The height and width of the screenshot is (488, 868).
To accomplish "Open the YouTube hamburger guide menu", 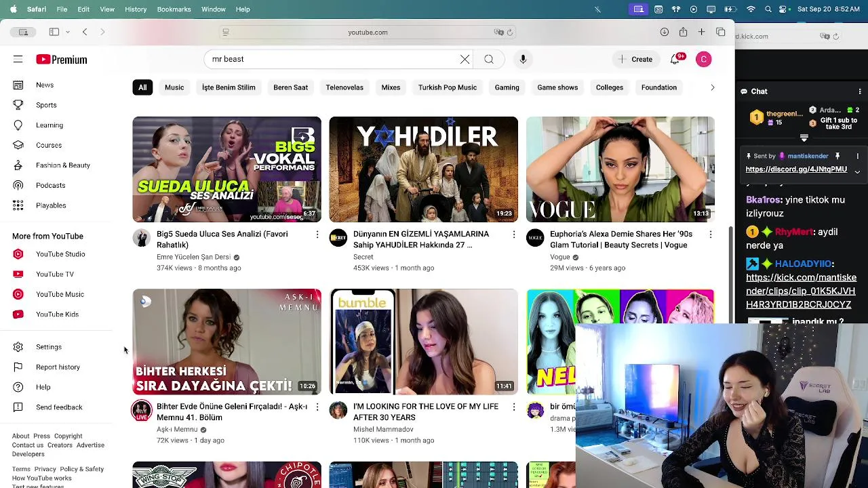I will [x=18, y=60].
